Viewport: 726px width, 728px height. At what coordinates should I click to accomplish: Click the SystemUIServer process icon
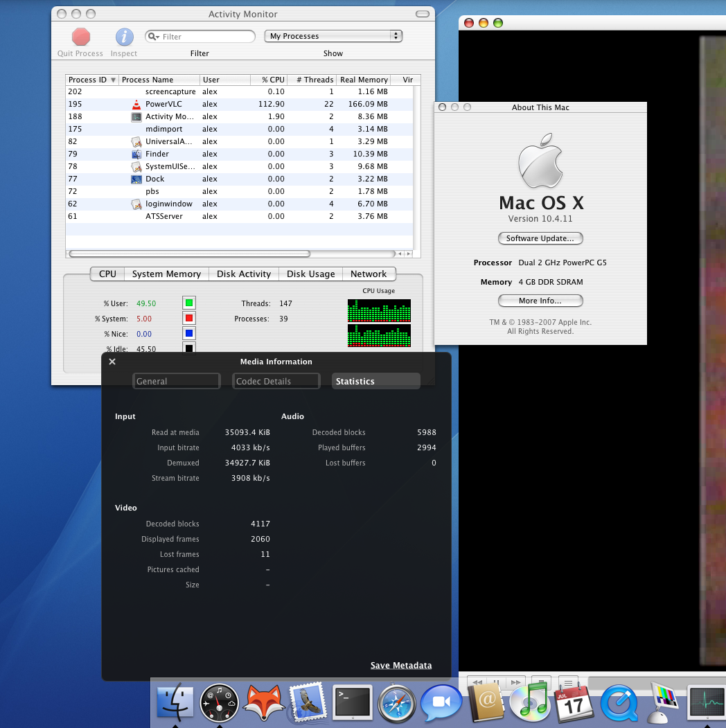pyautogui.click(x=136, y=167)
